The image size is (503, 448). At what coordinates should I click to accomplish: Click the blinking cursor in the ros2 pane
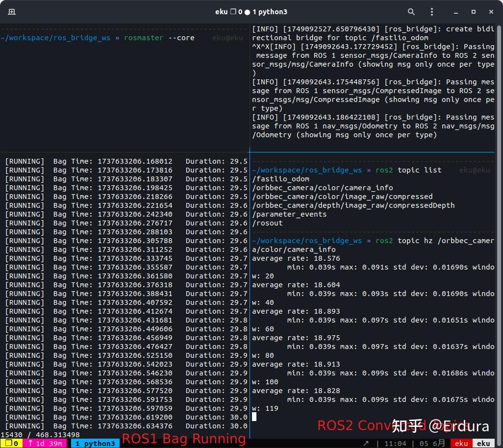[x=253, y=417]
